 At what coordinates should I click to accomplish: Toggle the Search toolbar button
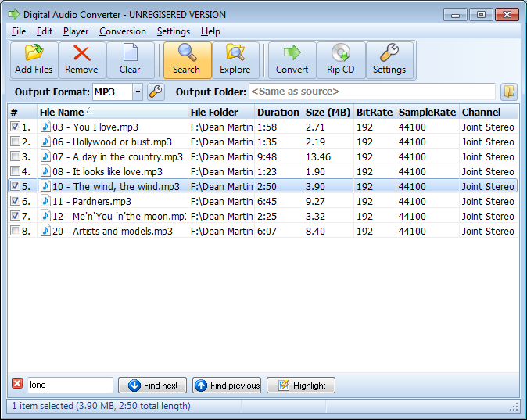tap(187, 60)
